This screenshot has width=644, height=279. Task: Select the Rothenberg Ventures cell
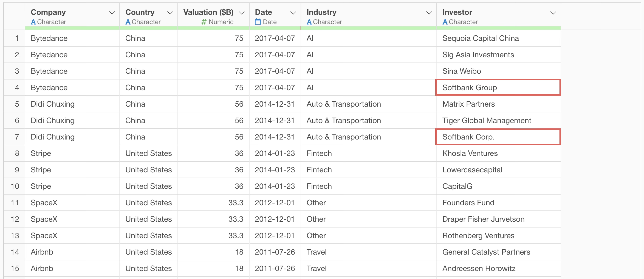pyautogui.click(x=498, y=236)
